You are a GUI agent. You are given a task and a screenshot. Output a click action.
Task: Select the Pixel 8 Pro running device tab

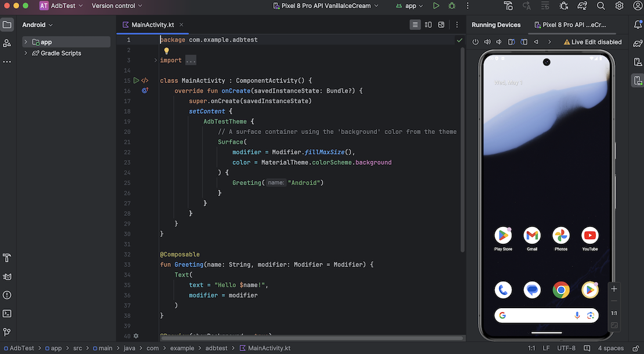(570, 24)
